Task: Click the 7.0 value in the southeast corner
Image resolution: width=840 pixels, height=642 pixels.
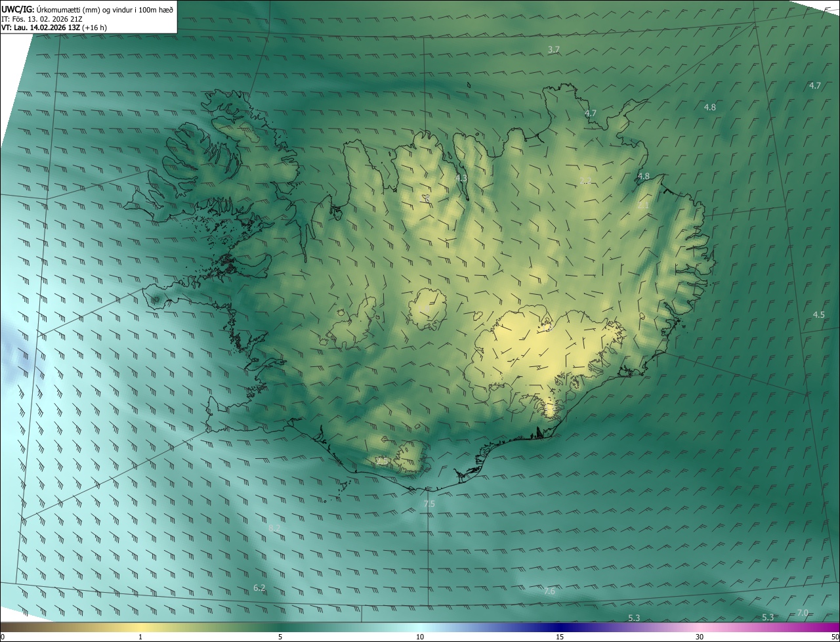Action: (x=803, y=612)
